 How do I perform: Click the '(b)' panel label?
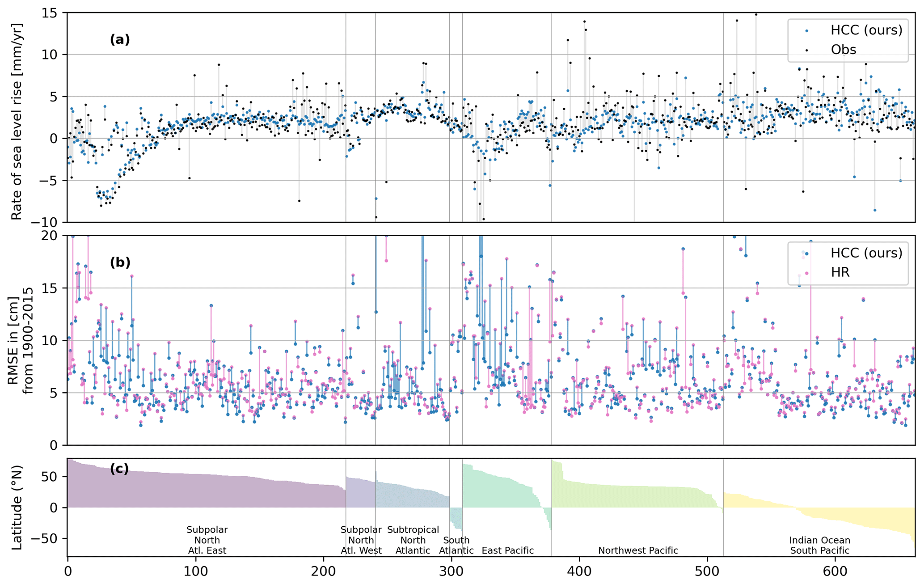tap(120, 262)
